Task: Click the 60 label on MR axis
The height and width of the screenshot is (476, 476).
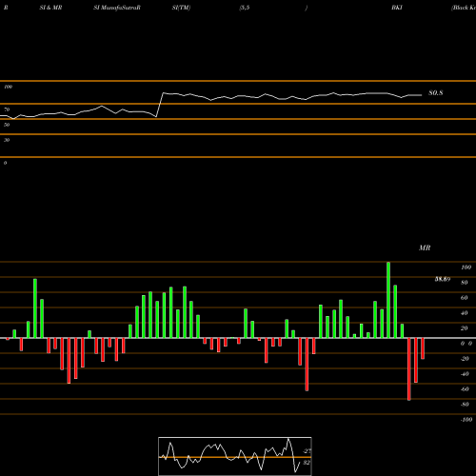Action: coord(465,298)
